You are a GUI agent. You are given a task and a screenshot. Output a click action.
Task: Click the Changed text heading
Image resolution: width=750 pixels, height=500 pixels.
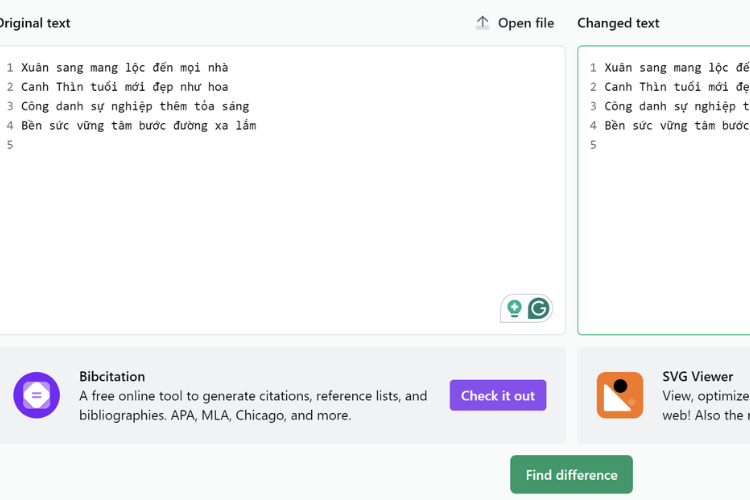pos(618,23)
